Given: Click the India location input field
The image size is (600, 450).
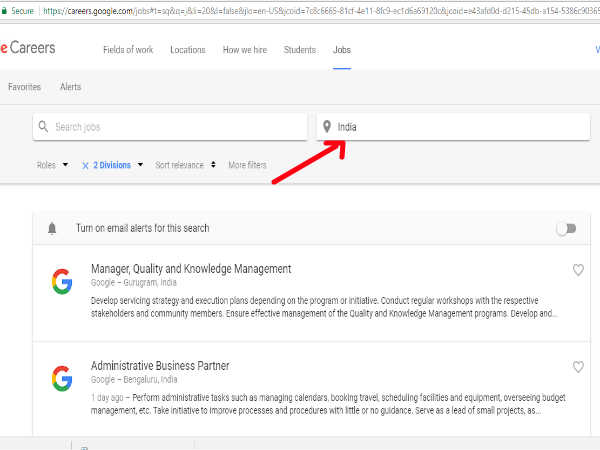Looking at the screenshot, I should click(x=453, y=127).
